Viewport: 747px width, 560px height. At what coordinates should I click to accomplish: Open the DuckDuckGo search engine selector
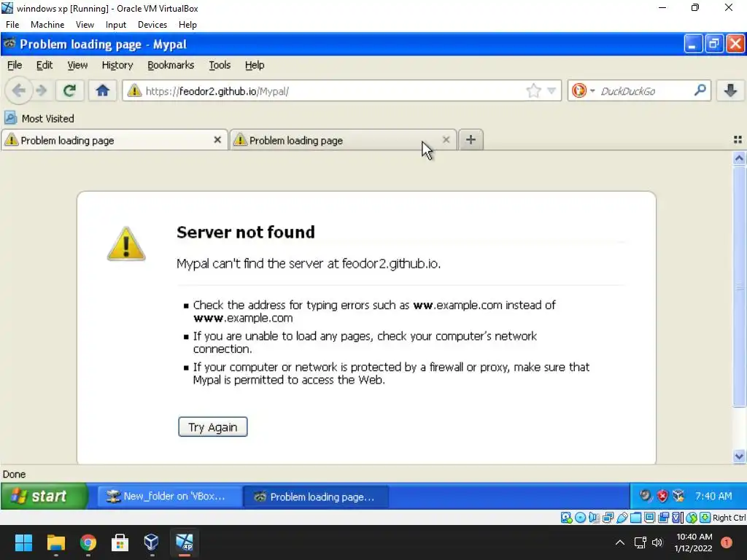coord(583,90)
